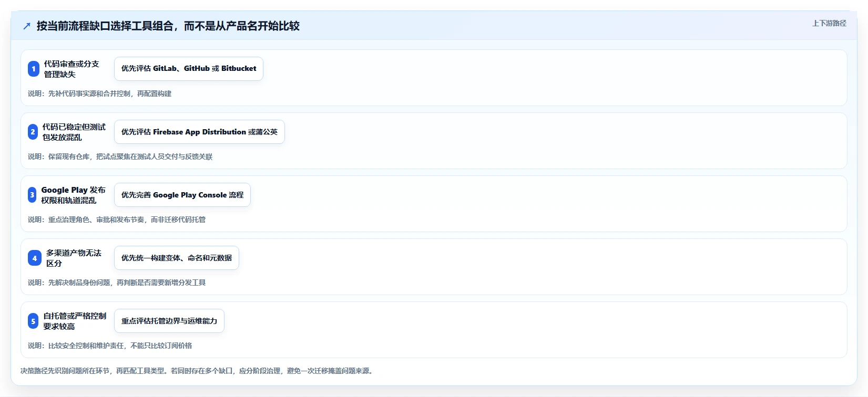Click the arrow icon beside the panel title
Image resolution: width=868 pixels, height=397 pixels.
pos(27,26)
